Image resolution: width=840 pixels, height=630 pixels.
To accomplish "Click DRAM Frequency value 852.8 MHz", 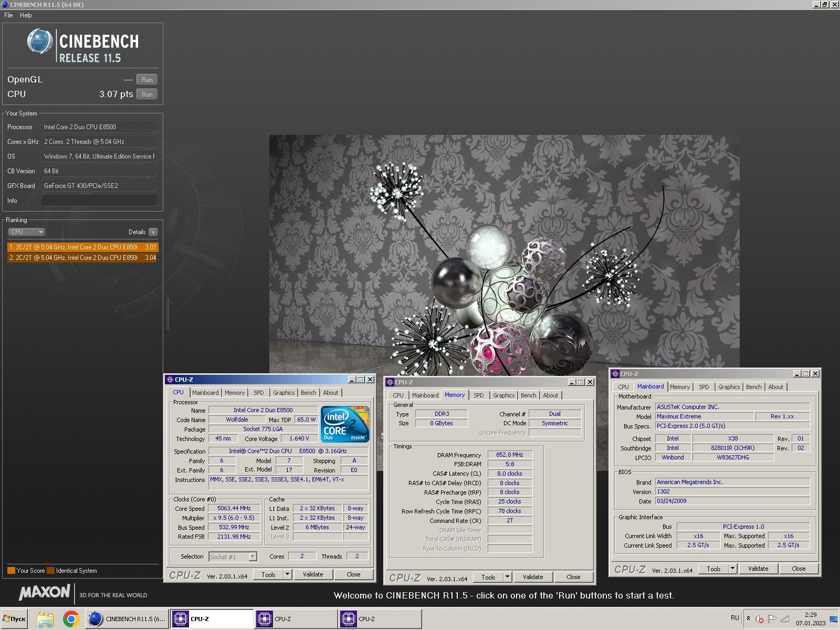I will click(510, 455).
